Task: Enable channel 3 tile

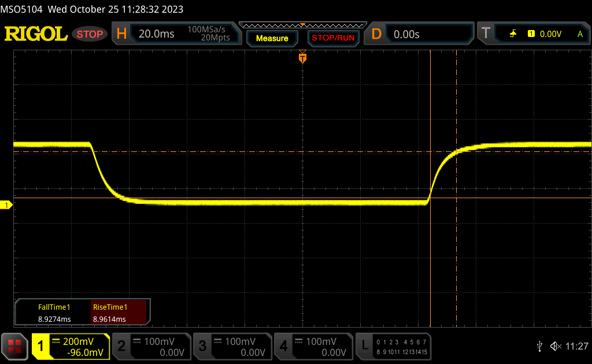Action: 231,347
